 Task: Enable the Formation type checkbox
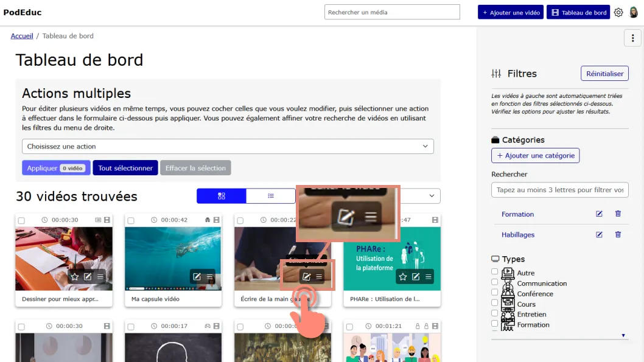pos(494,324)
